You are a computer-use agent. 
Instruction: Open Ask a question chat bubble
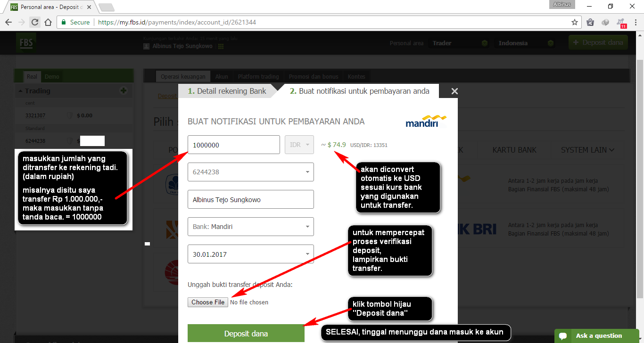pyautogui.click(x=597, y=335)
